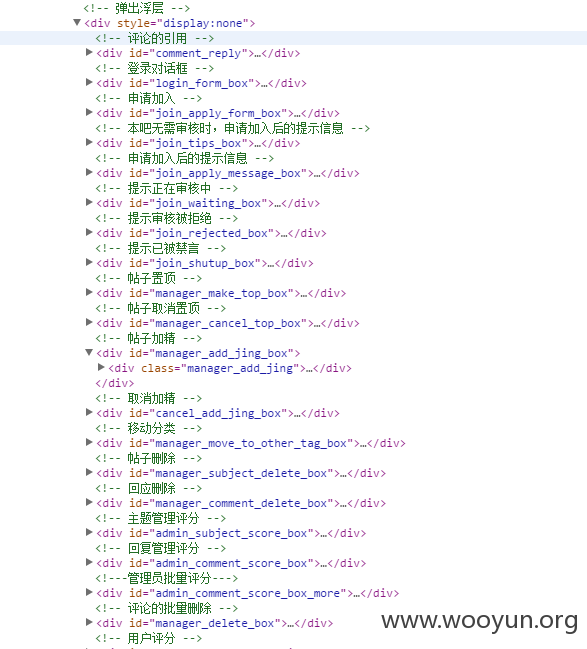Expand the manager_delete_box div node
The width and height of the screenshot is (587, 649).
point(89,623)
